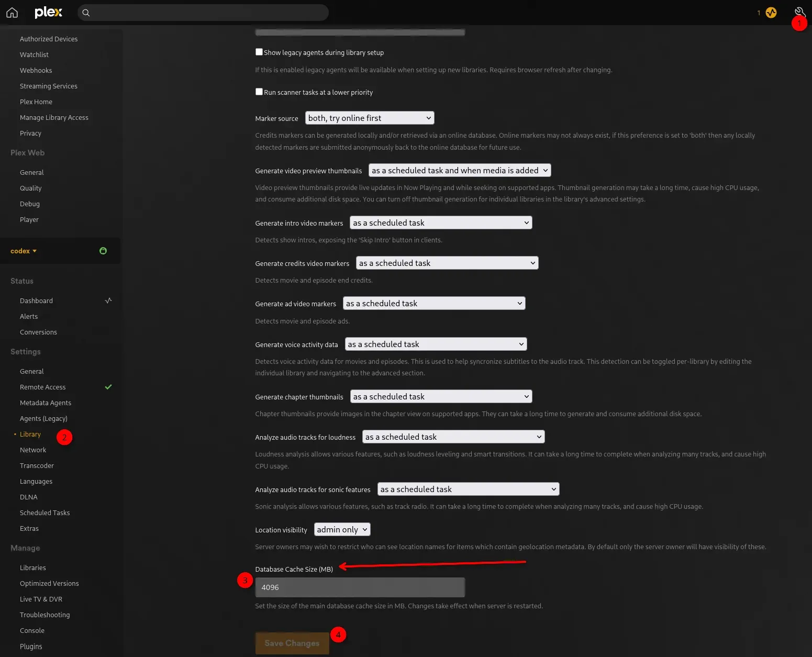Open Plugins page
The height and width of the screenshot is (657, 812).
click(x=31, y=646)
